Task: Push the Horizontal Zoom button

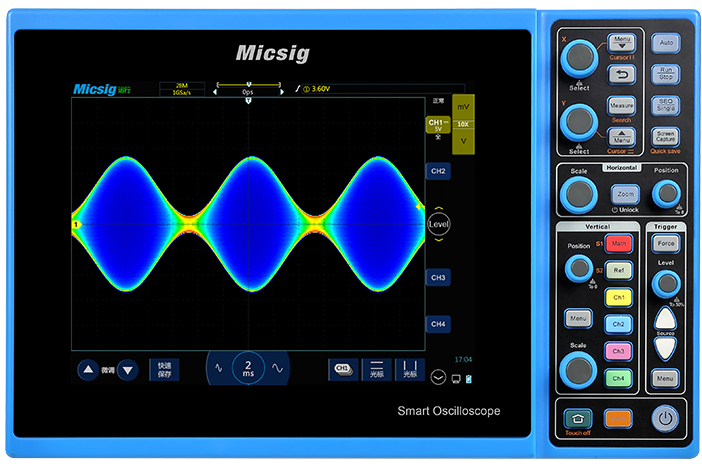Action: [x=625, y=194]
